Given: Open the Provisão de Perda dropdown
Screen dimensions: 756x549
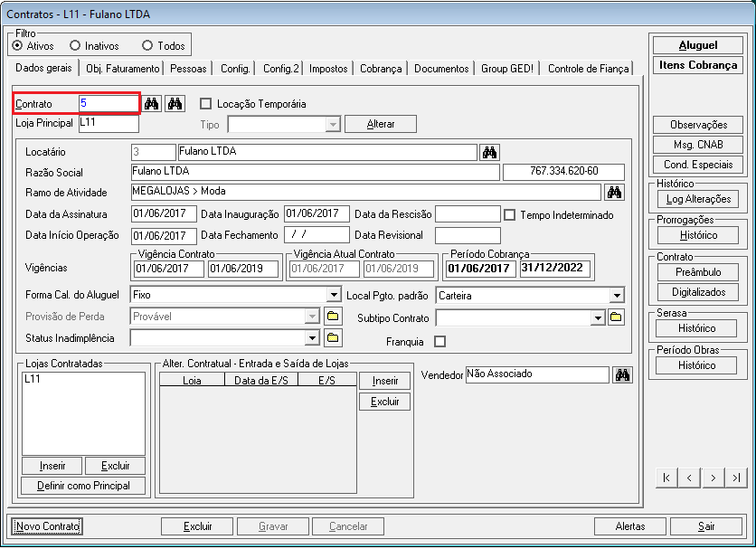Looking at the screenshot, I should (312, 317).
